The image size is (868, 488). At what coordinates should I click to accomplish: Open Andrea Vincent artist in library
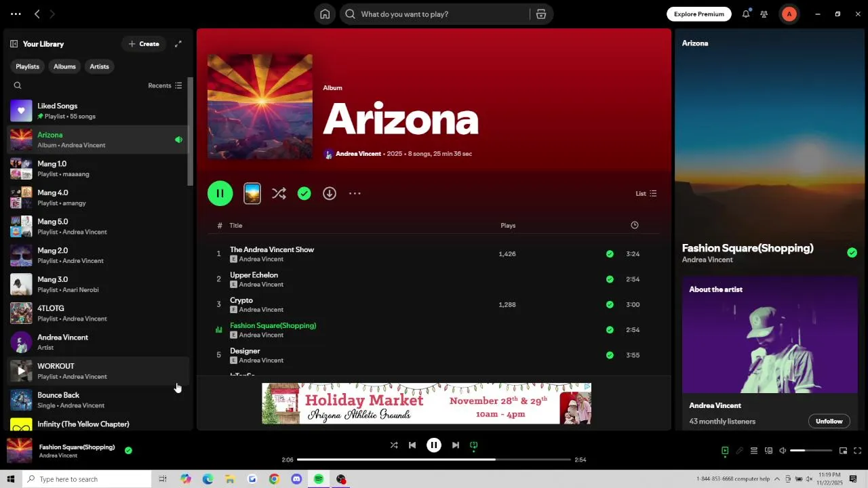98,342
